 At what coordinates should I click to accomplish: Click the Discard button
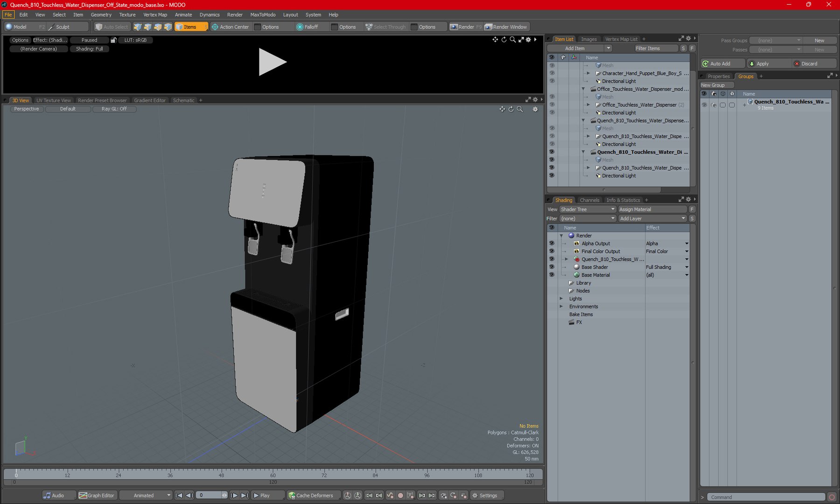[809, 63]
